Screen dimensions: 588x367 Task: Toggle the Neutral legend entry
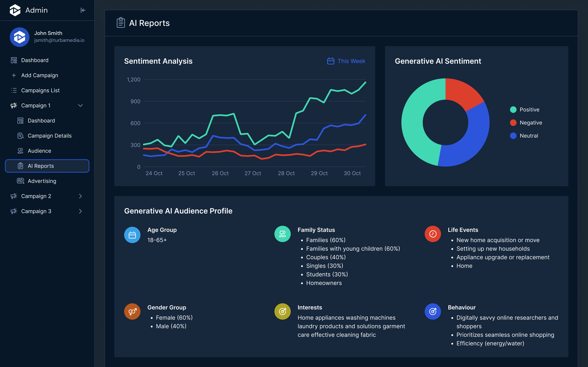pyautogui.click(x=524, y=136)
